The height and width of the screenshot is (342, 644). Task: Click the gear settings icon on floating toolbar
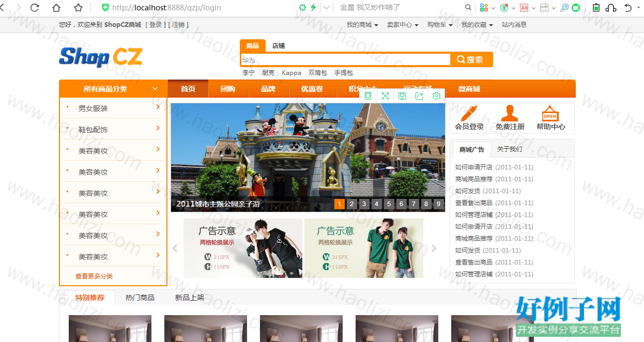436,96
